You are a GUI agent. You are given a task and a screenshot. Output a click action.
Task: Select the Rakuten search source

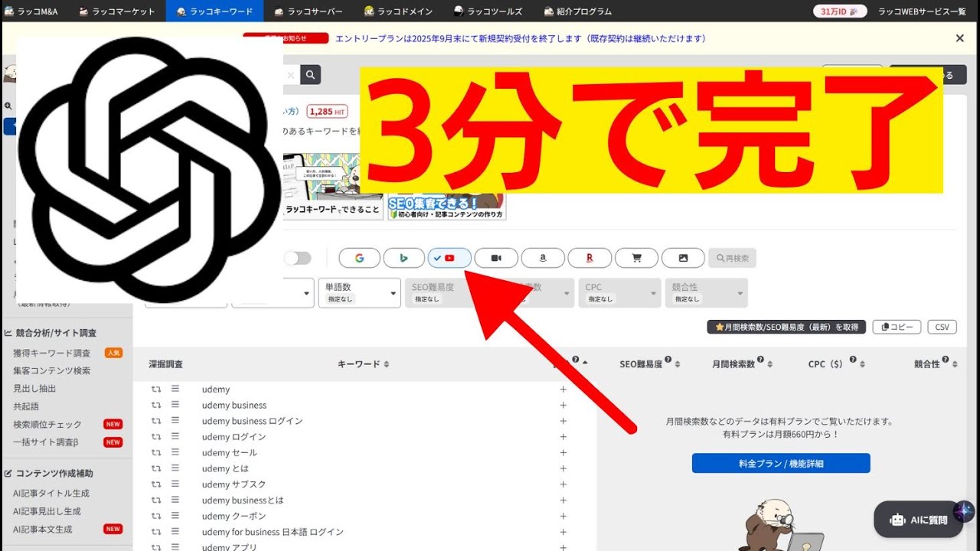590,259
